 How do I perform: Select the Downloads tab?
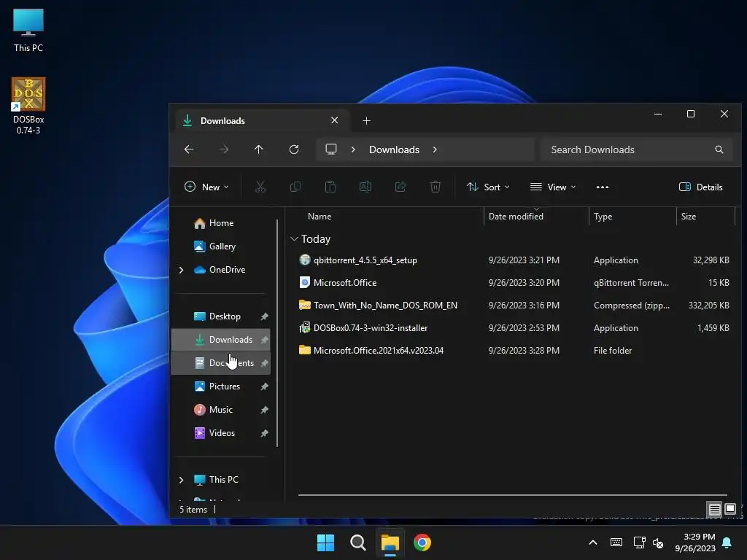pos(261,120)
